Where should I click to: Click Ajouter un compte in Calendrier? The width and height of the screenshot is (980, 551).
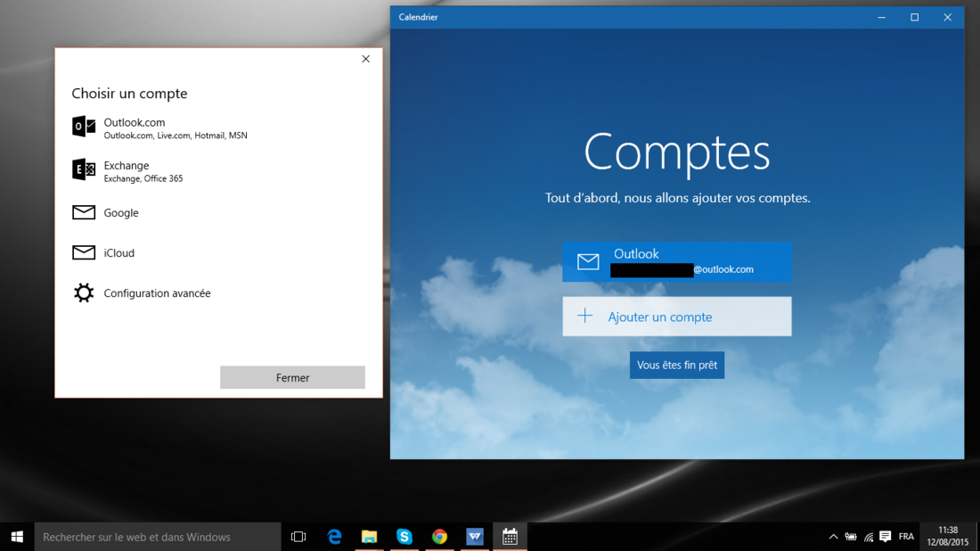[x=677, y=317]
